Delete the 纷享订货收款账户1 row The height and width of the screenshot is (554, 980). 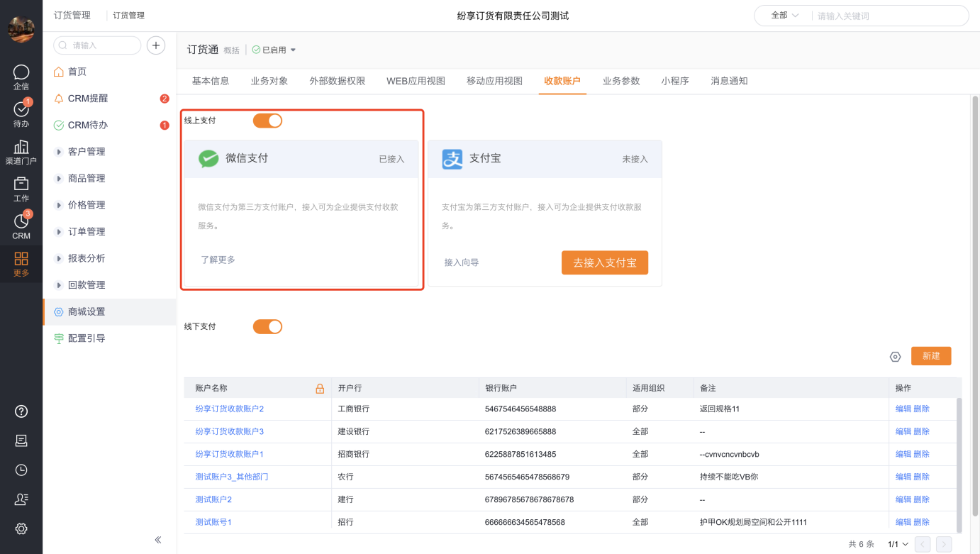coord(921,455)
